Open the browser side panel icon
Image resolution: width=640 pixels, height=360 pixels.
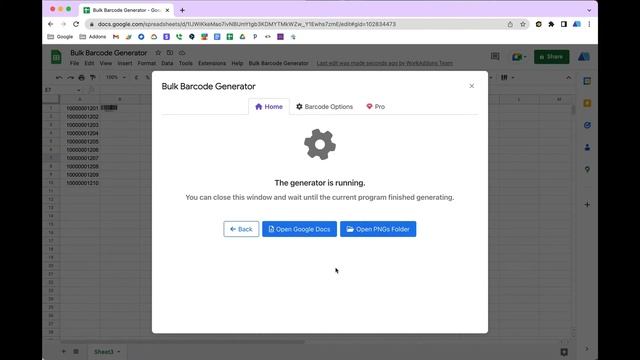[x=564, y=24]
